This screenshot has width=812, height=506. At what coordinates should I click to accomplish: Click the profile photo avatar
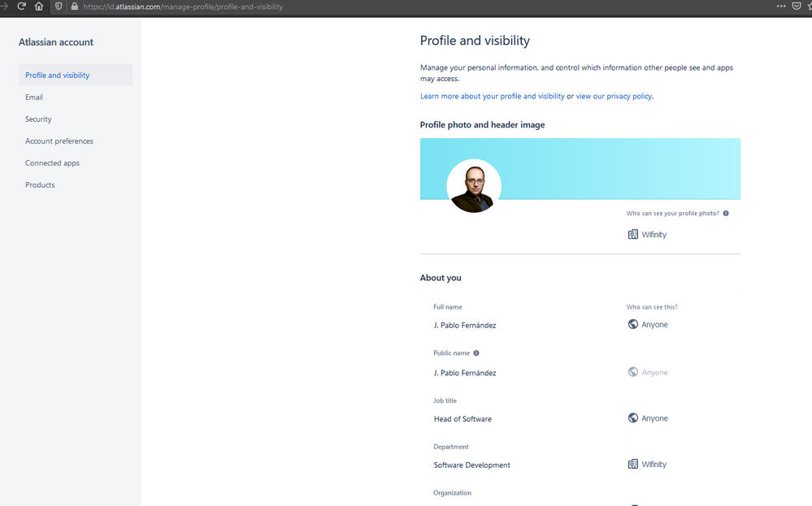(474, 185)
